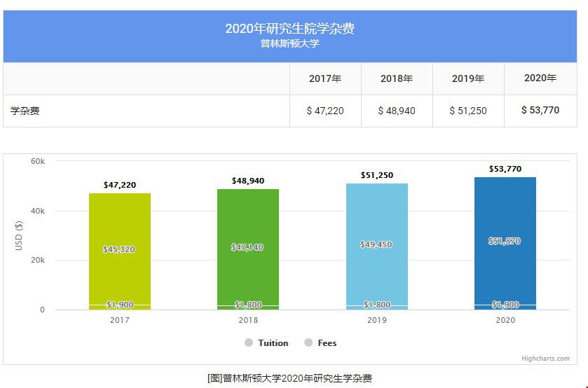
Task: Click the $1,900 fees segment for 2017
Action: point(120,307)
